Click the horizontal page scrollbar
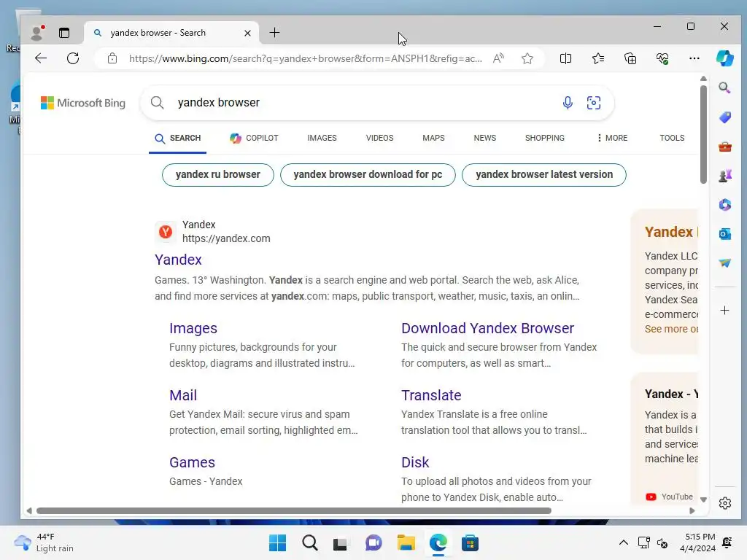This screenshot has width=747, height=560. tap(293, 510)
